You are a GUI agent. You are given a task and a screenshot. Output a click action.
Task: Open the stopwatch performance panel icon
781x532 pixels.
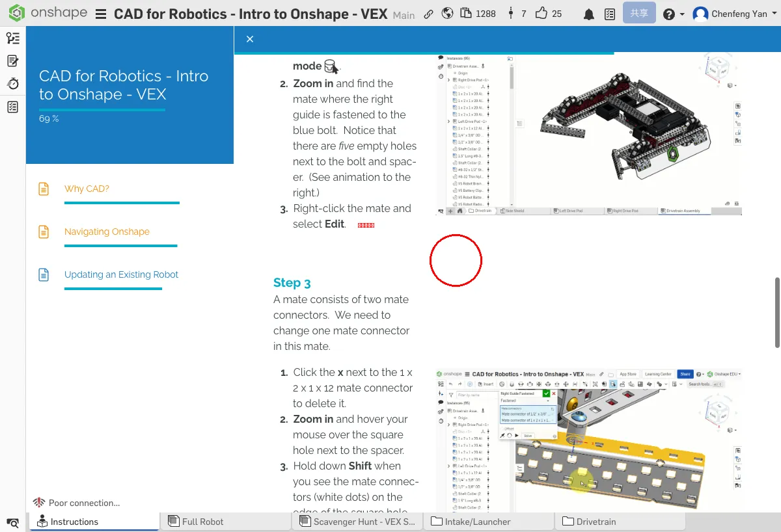tap(13, 84)
